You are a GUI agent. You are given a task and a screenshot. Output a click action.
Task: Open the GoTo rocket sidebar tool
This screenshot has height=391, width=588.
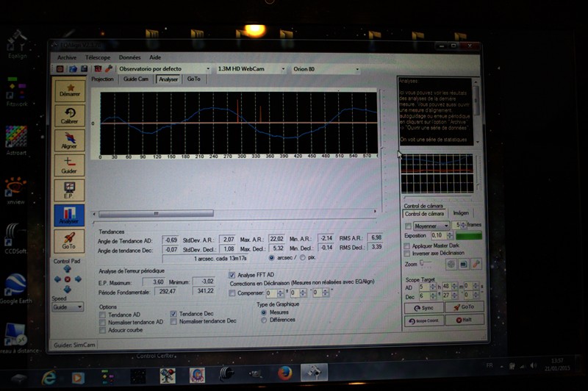pos(69,240)
